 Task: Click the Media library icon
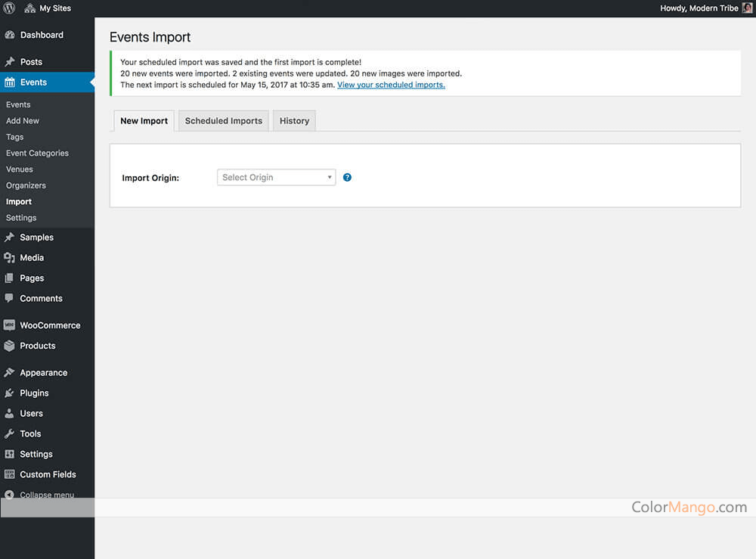coord(9,258)
